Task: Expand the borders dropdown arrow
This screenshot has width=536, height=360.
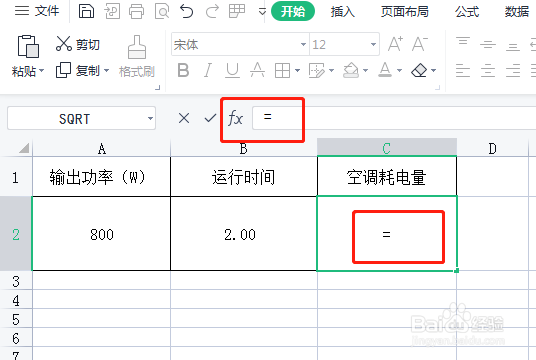Action: tap(297, 70)
